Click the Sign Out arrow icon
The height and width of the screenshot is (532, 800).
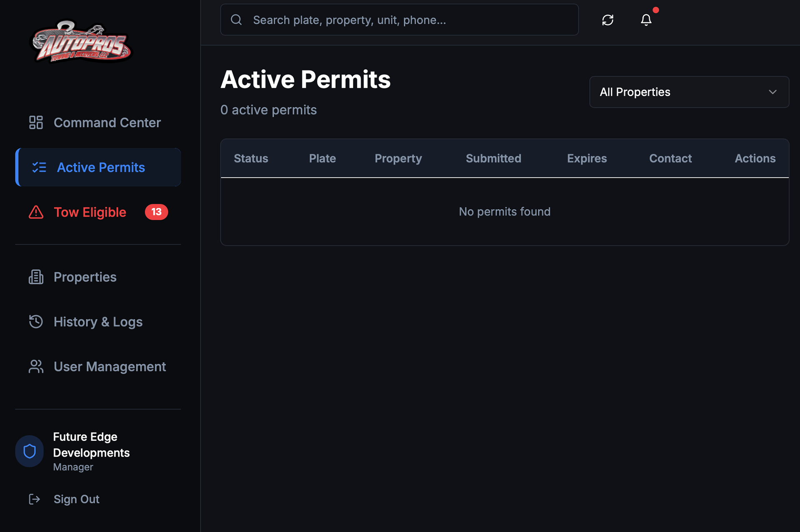point(34,499)
